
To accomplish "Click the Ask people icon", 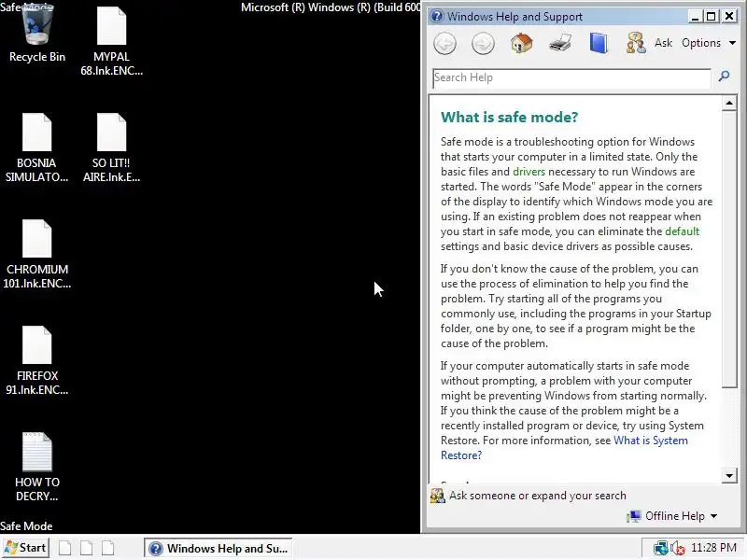I will point(636,43).
